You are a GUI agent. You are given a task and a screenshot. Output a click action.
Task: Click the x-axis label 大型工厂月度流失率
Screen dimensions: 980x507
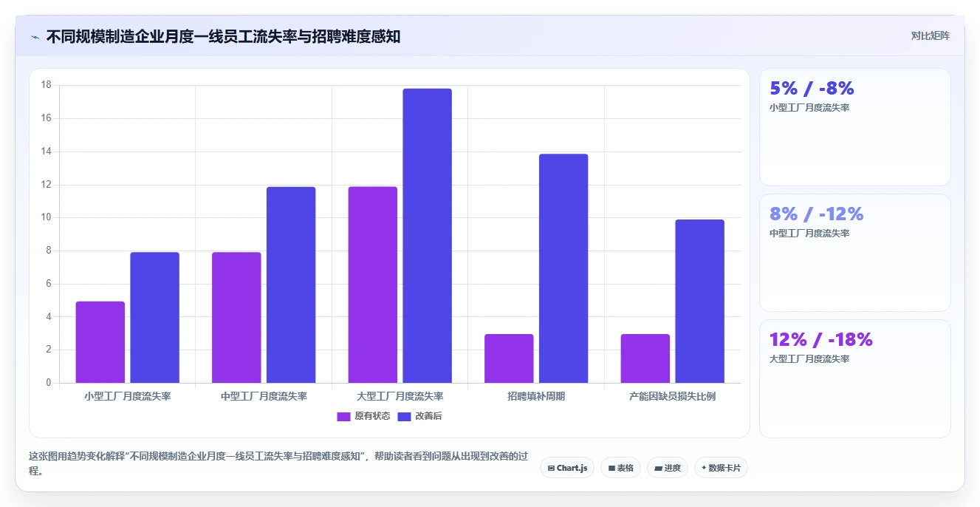coord(400,396)
